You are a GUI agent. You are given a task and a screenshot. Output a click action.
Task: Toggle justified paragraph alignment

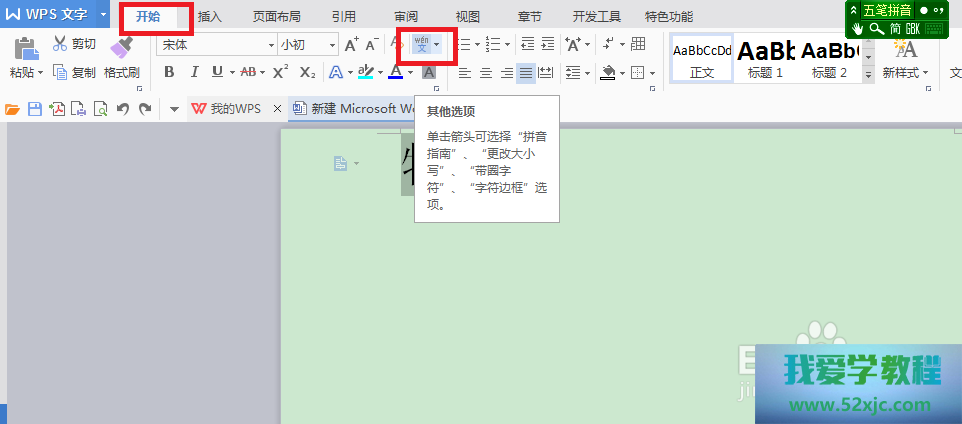point(526,73)
